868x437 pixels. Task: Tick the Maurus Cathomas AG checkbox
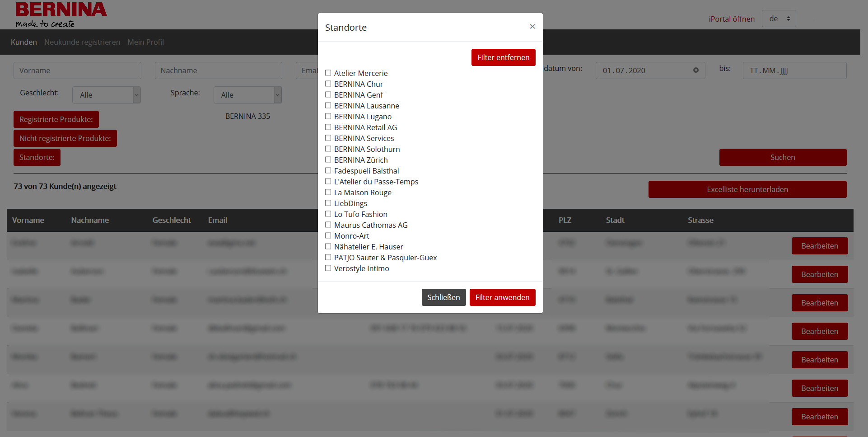pyautogui.click(x=328, y=225)
